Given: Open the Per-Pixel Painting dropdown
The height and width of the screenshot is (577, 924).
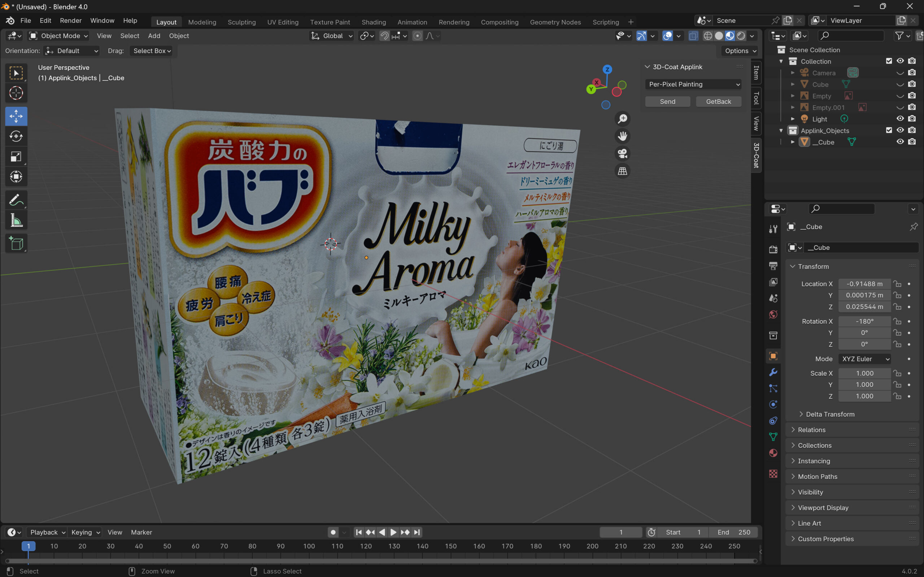Looking at the screenshot, I should pos(693,84).
